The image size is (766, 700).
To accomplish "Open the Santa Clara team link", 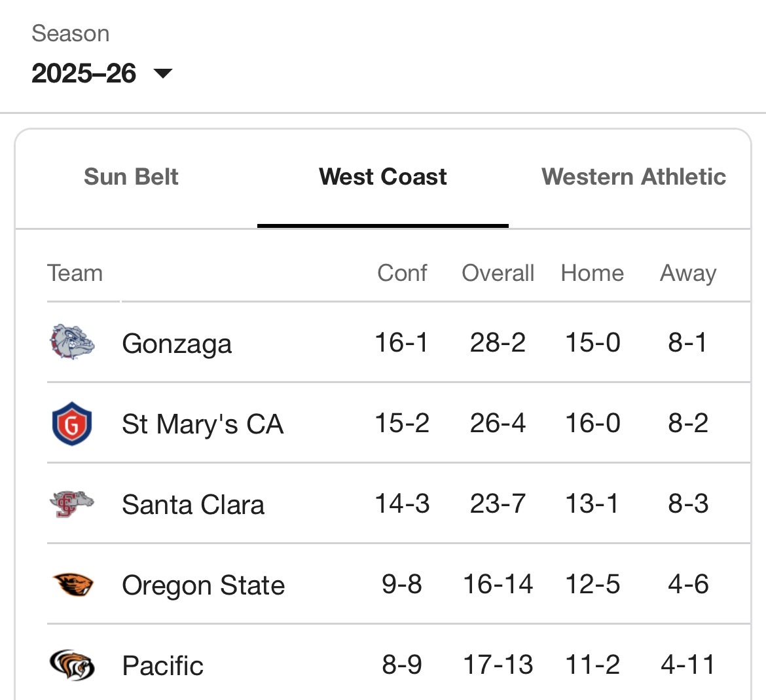I will pyautogui.click(x=193, y=505).
